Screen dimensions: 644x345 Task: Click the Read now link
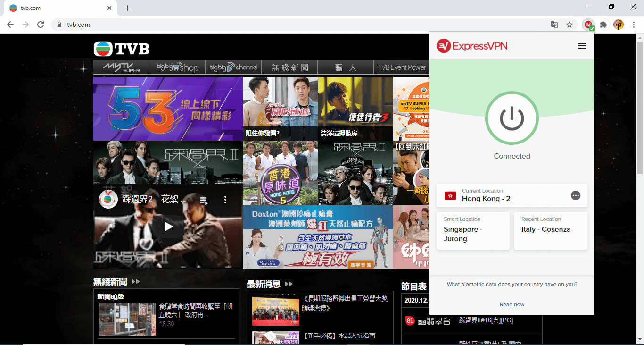(512, 304)
